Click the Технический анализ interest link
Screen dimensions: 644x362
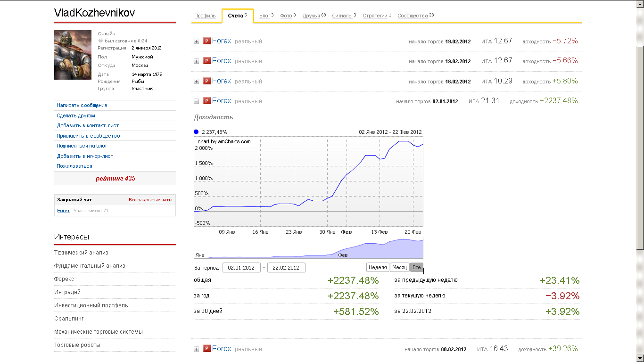[81, 253]
